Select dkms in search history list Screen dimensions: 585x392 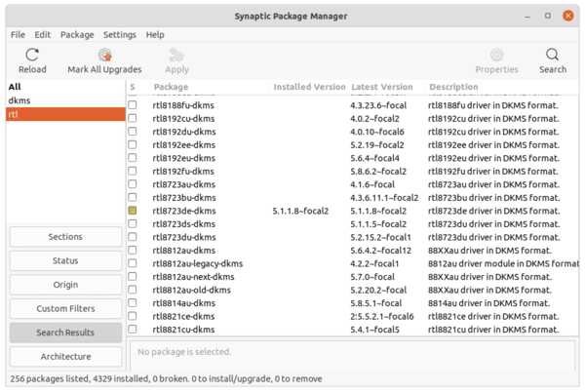65,100
